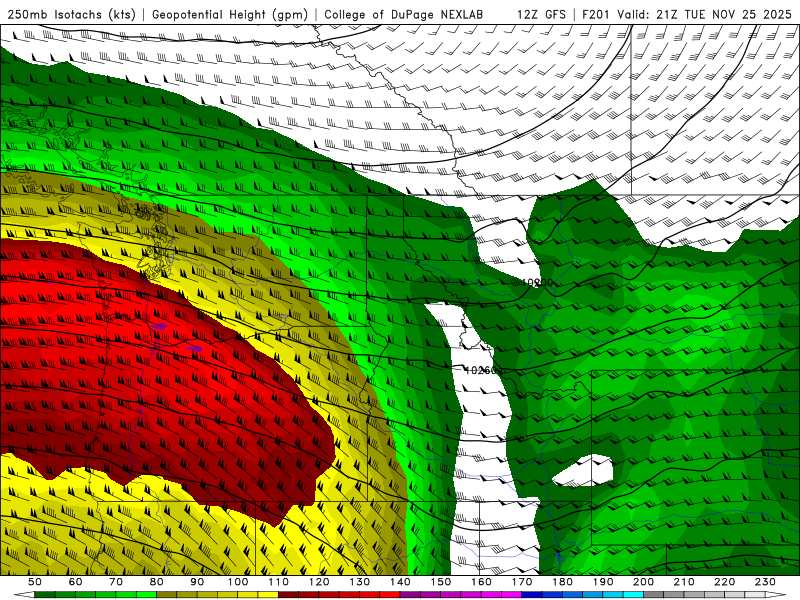The height and width of the screenshot is (600, 800).
Task: Click the 10260 height contour label
Action: pos(480,370)
